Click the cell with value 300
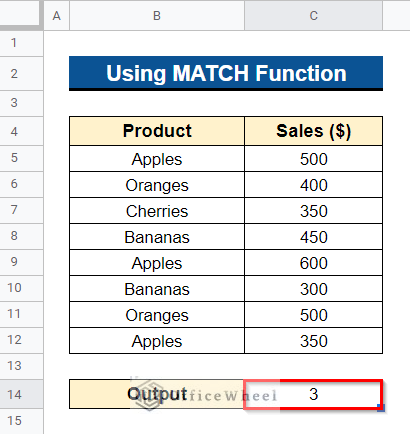Screen dimensions: 410x434 pyautogui.click(x=313, y=289)
